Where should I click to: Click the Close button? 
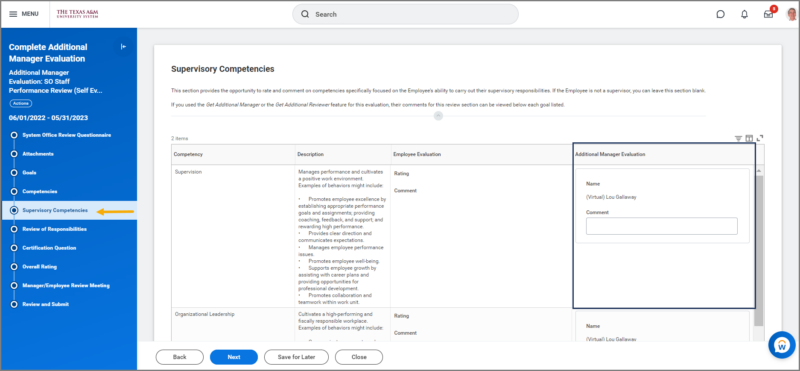click(x=359, y=357)
